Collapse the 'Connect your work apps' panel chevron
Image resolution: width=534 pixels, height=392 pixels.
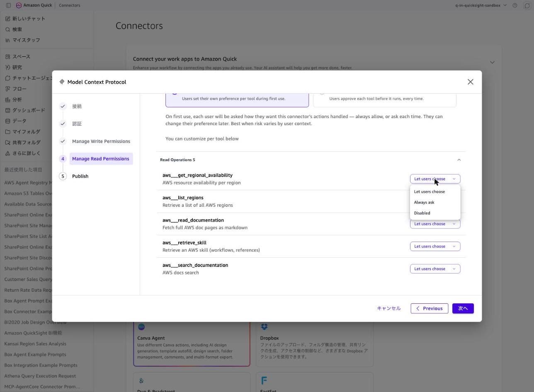(492, 63)
